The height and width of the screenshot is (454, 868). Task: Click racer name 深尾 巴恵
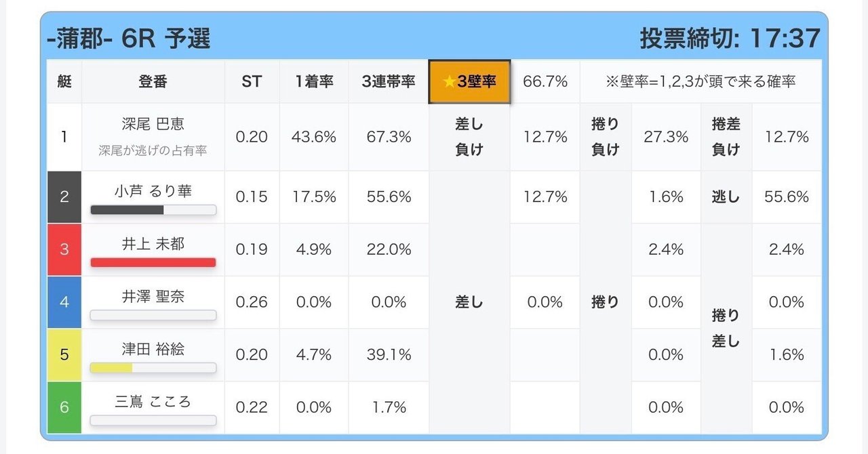coord(153,125)
